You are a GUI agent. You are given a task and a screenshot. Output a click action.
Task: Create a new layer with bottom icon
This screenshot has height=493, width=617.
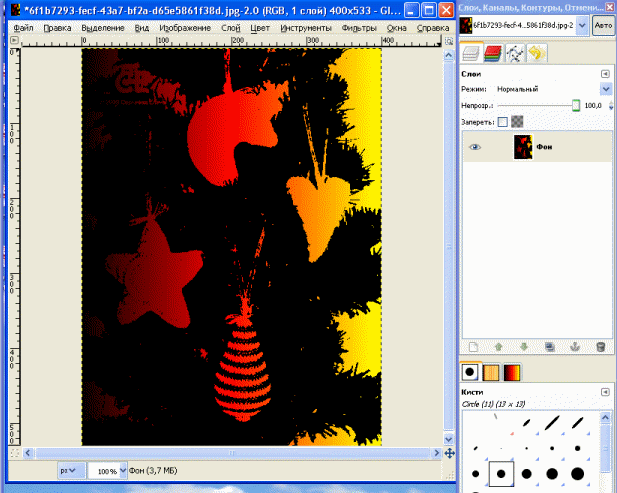[x=473, y=347]
